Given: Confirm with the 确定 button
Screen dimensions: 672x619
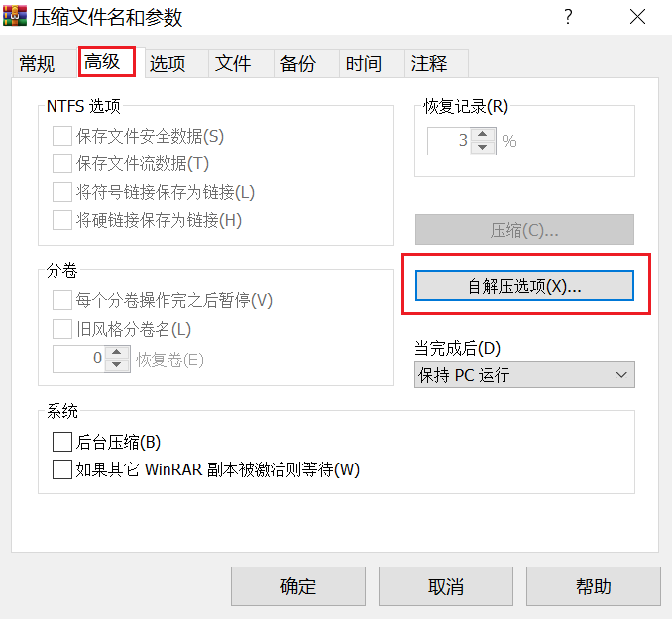Looking at the screenshot, I should click(x=298, y=586).
